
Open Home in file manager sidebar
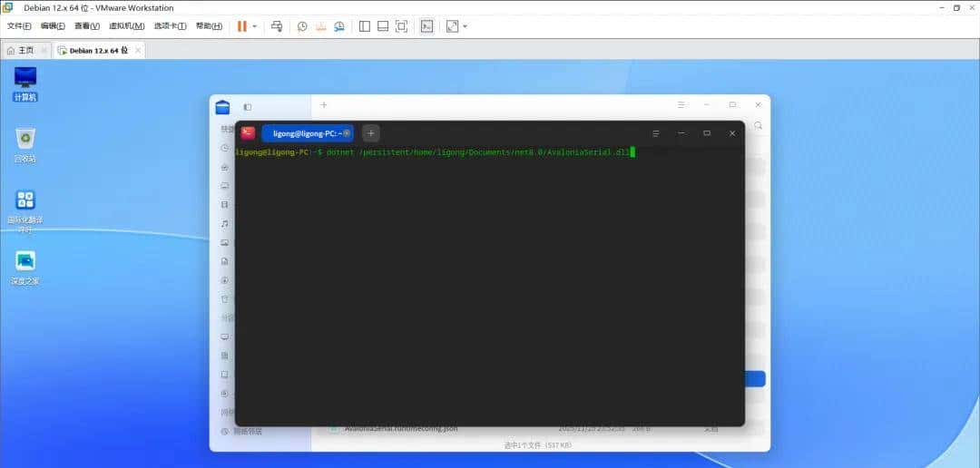pyautogui.click(x=225, y=168)
